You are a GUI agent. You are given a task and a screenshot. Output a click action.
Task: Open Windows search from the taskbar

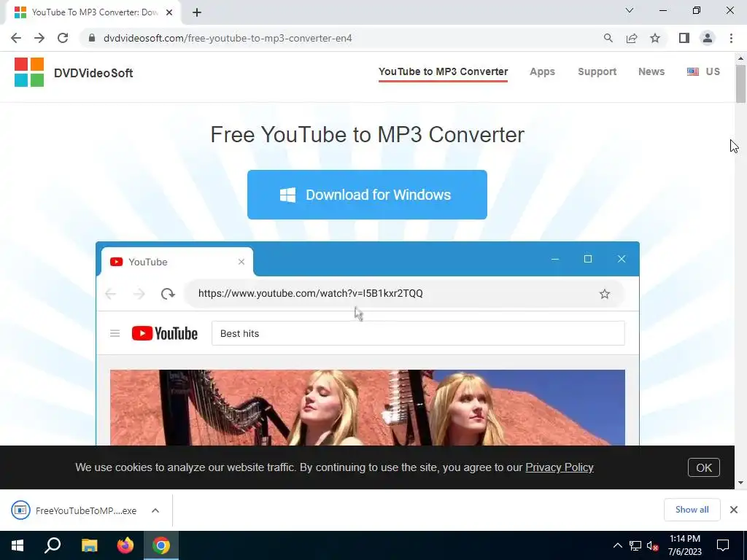point(53,545)
